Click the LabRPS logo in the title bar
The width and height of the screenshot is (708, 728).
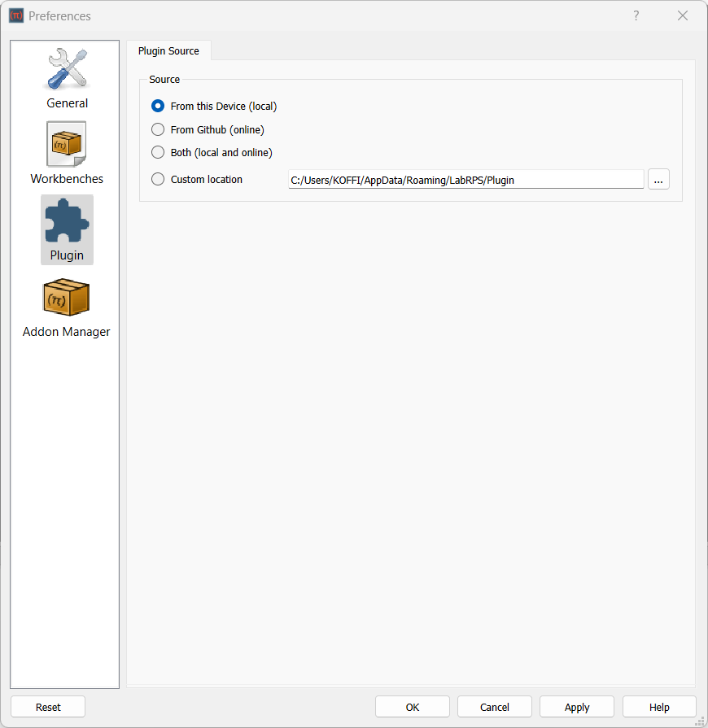[15, 15]
